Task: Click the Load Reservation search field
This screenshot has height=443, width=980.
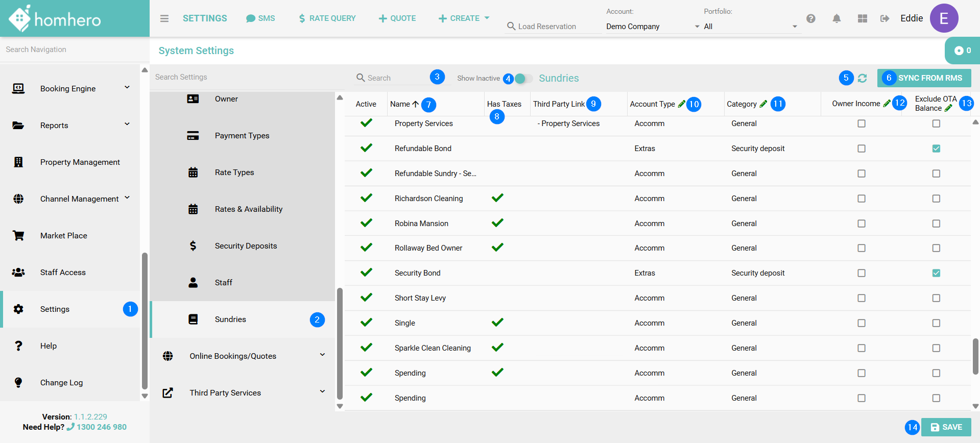Action: [x=554, y=27]
